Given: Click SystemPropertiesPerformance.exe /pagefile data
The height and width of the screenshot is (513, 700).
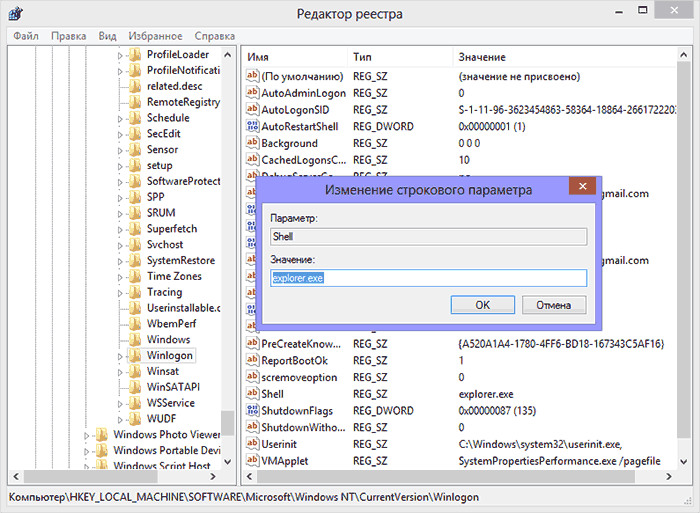Looking at the screenshot, I should click(559, 461).
